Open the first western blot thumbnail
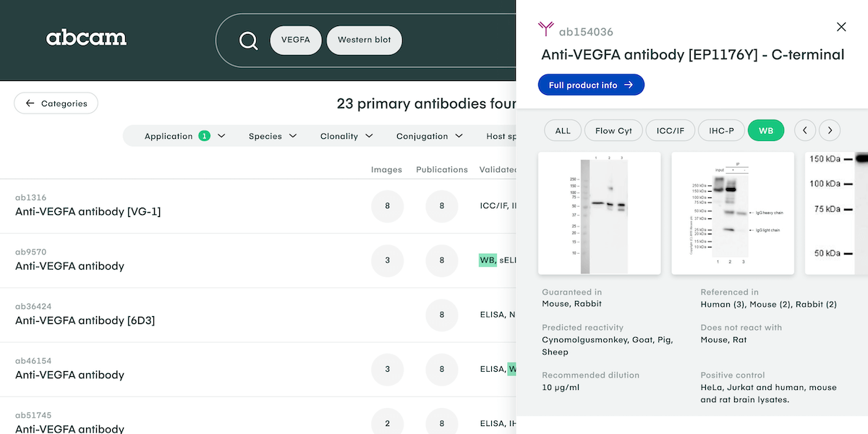Image resolution: width=868 pixels, height=434 pixels. [x=599, y=213]
